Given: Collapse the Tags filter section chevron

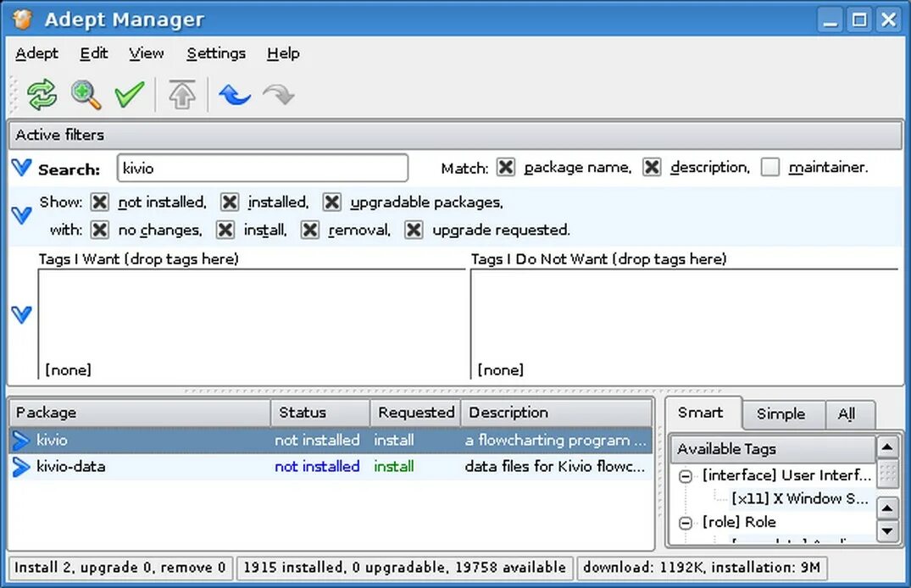Looking at the screenshot, I should pyautogui.click(x=21, y=315).
